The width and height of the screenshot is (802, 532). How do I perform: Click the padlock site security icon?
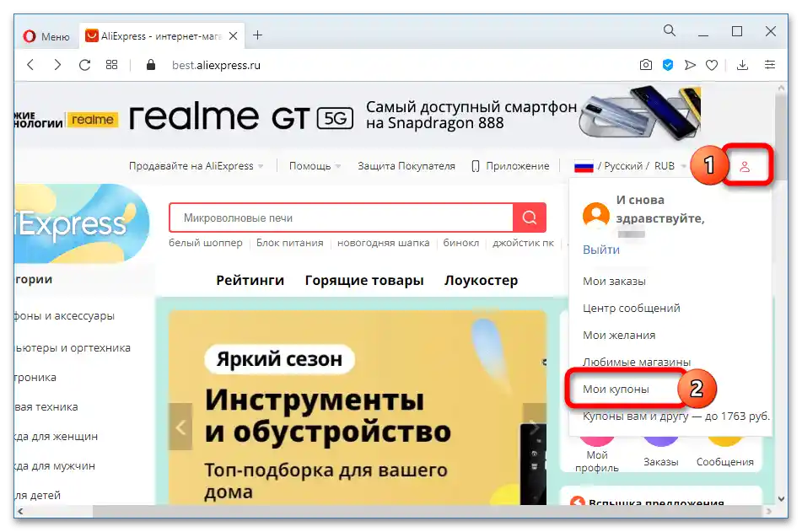tap(150, 65)
